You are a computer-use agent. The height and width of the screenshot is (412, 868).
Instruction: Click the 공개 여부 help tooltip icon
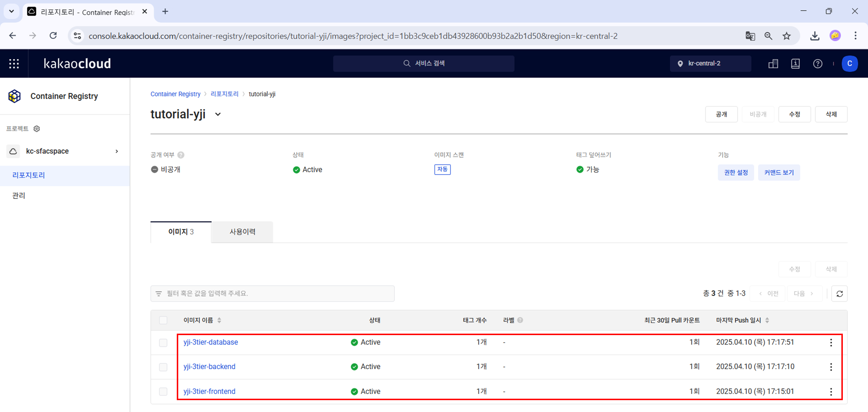tap(181, 155)
